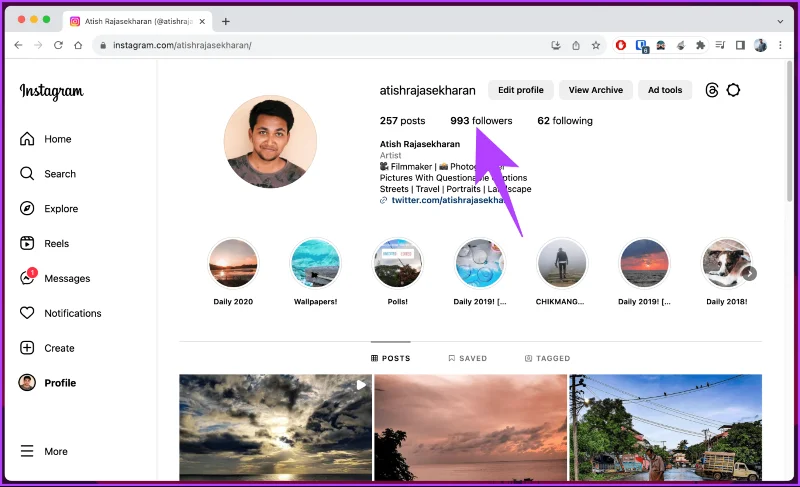This screenshot has height=487, width=800.
Task: Close the Atish Rajasekharan tab
Action: 203,21
